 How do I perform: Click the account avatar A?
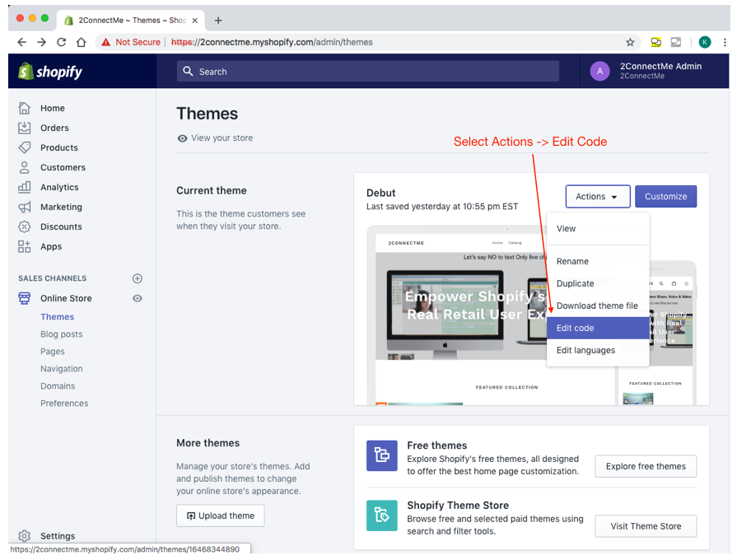click(x=599, y=71)
